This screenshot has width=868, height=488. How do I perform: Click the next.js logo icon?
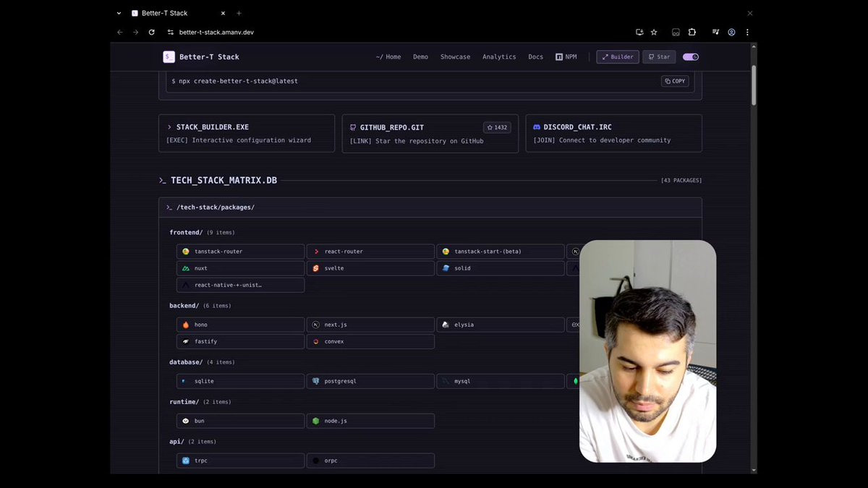(316, 325)
